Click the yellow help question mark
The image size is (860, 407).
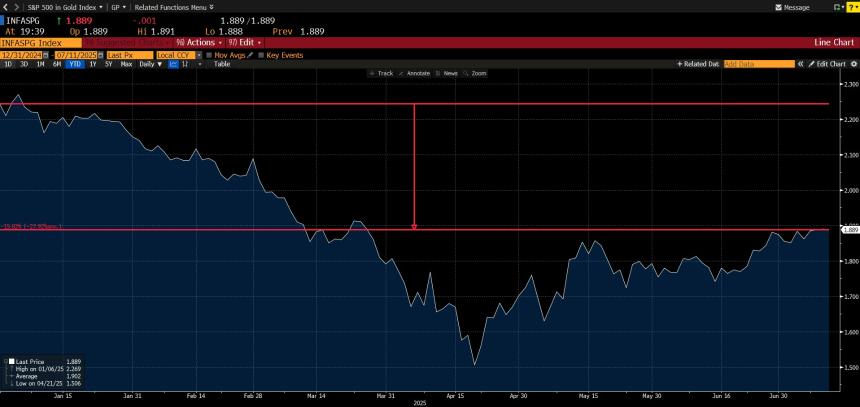852,7
